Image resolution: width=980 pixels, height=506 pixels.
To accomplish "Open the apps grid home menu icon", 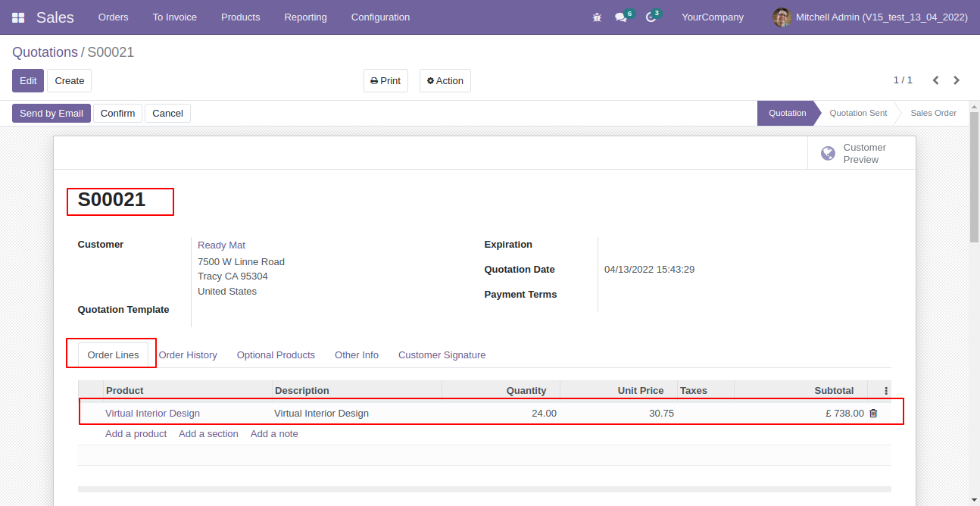I will point(18,17).
